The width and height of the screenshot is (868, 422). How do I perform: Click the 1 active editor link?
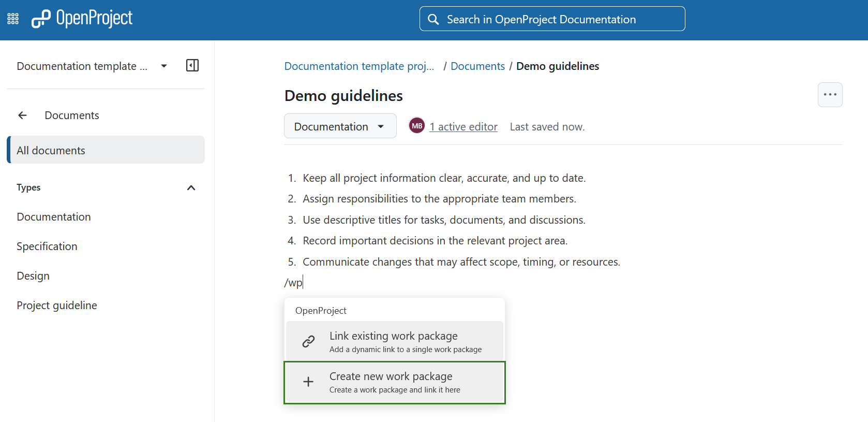coord(463,127)
